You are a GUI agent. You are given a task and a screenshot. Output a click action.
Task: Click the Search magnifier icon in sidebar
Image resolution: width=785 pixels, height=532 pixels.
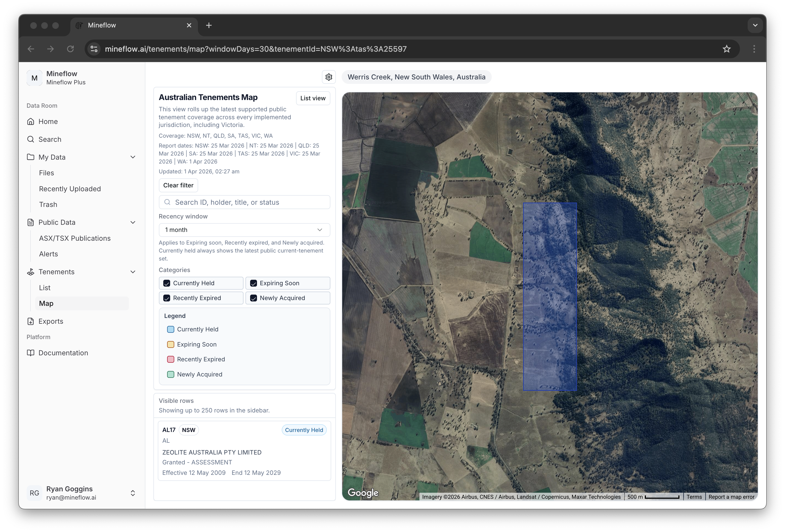tap(31, 139)
